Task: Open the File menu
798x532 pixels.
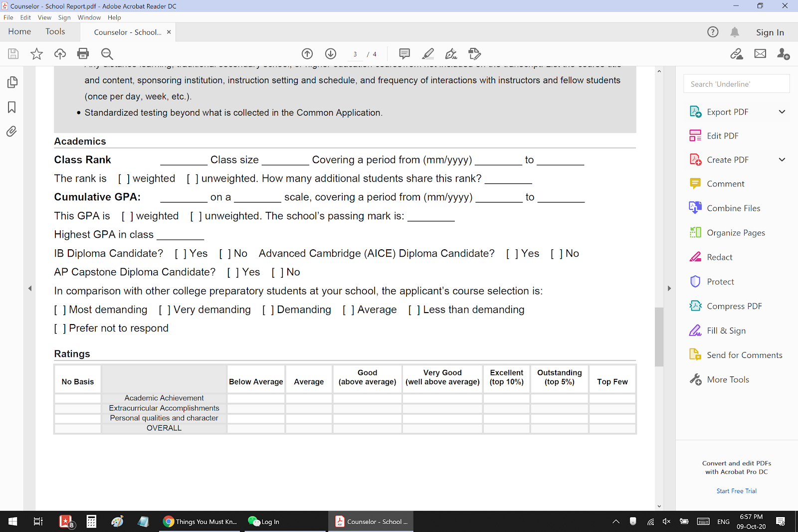Action: (8, 17)
